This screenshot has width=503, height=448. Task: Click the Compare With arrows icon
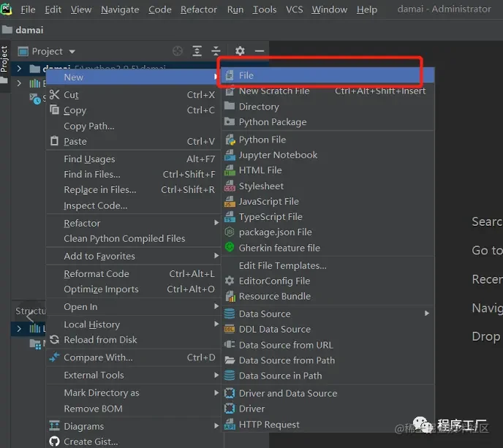click(x=55, y=357)
